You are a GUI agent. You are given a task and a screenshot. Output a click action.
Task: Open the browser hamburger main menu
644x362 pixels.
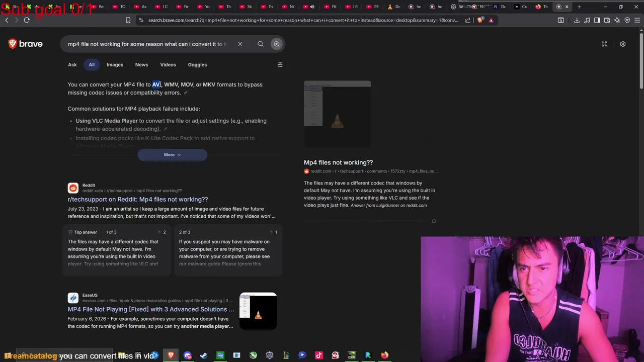pyautogui.click(x=637, y=20)
